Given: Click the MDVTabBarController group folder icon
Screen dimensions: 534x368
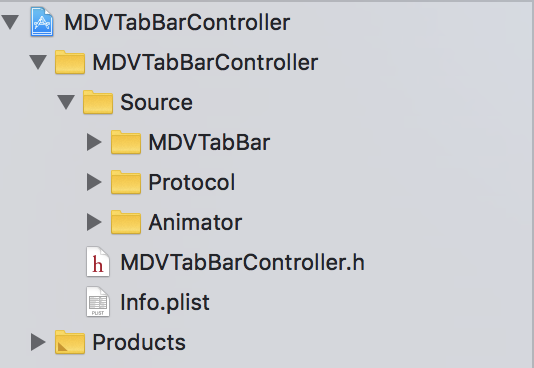Looking at the screenshot, I should [70, 62].
